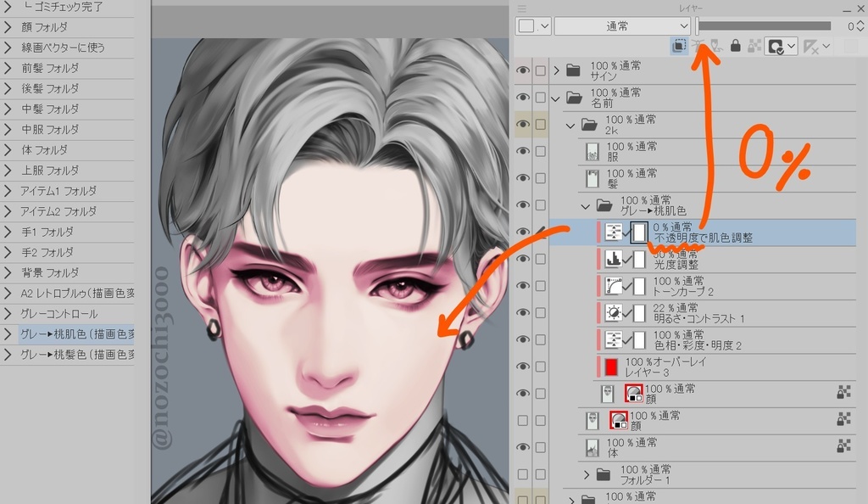Click gradient map icon on visible 顔 layer
The height and width of the screenshot is (504, 868).
coord(634,393)
